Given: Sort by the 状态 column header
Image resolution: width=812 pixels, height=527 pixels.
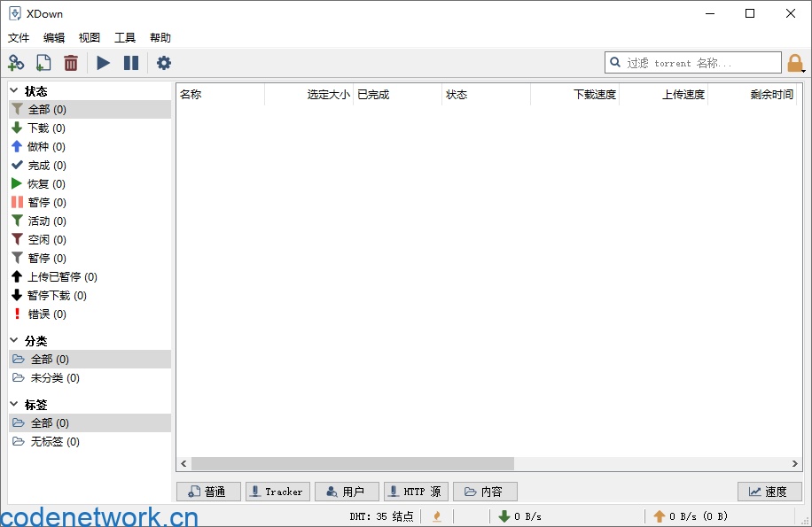Looking at the screenshot, I should coord(486,95).
